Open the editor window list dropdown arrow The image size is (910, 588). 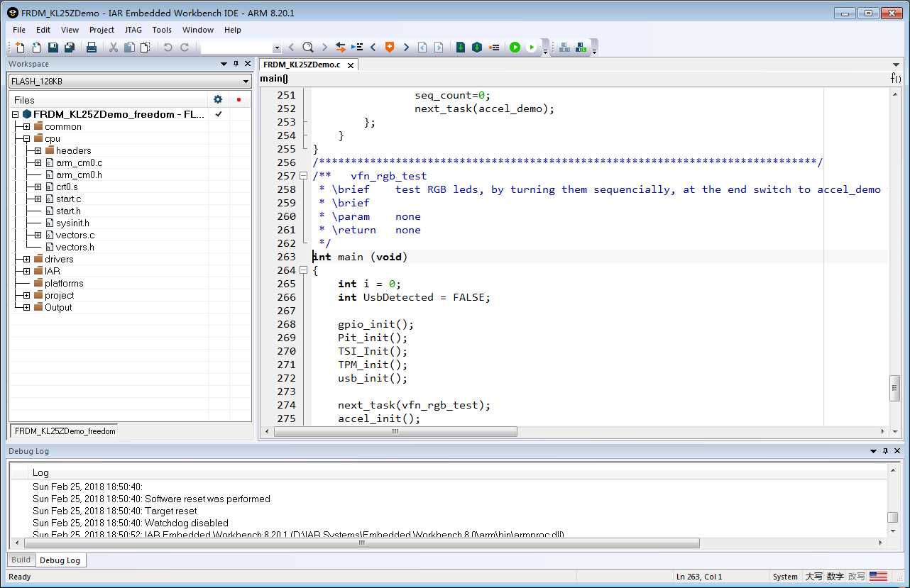[896, 65]
